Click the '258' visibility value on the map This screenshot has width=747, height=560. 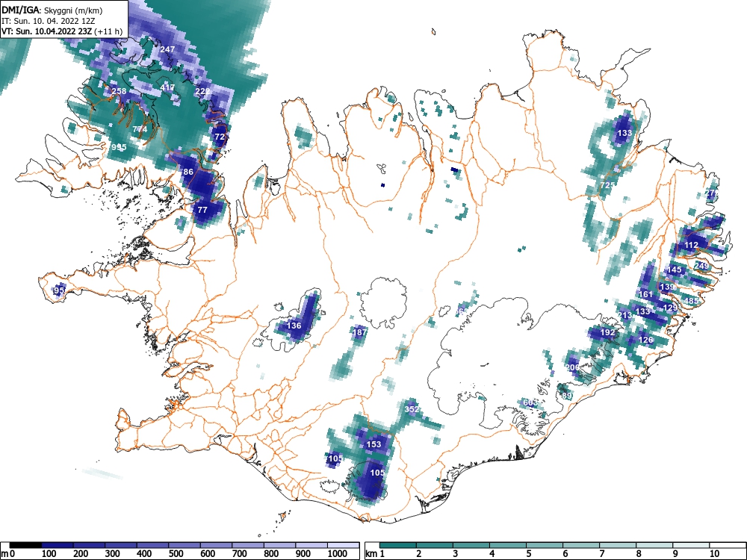pos(119,91)
